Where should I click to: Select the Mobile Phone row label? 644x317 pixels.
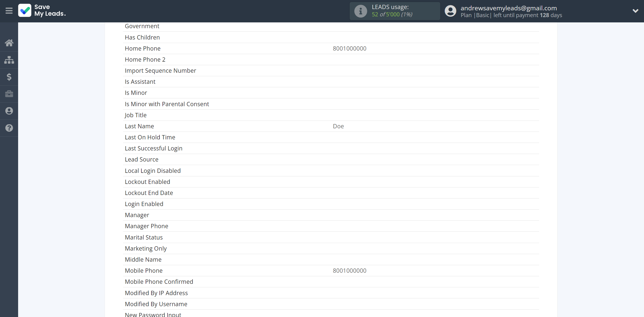144,270
